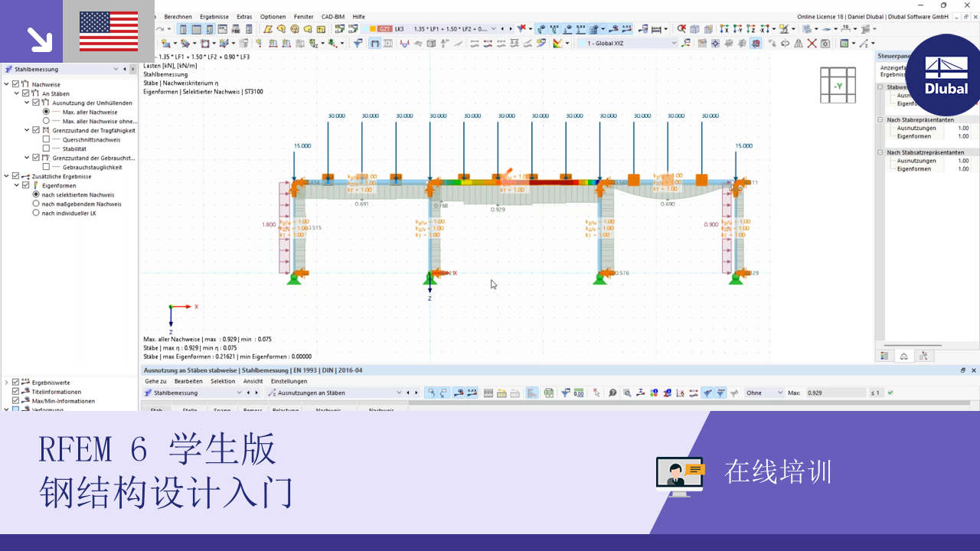Click Ausnutzungen value under Nach Stabrepräsentanten
This screenshot has height=551, width=980.
tap(963, 128)
